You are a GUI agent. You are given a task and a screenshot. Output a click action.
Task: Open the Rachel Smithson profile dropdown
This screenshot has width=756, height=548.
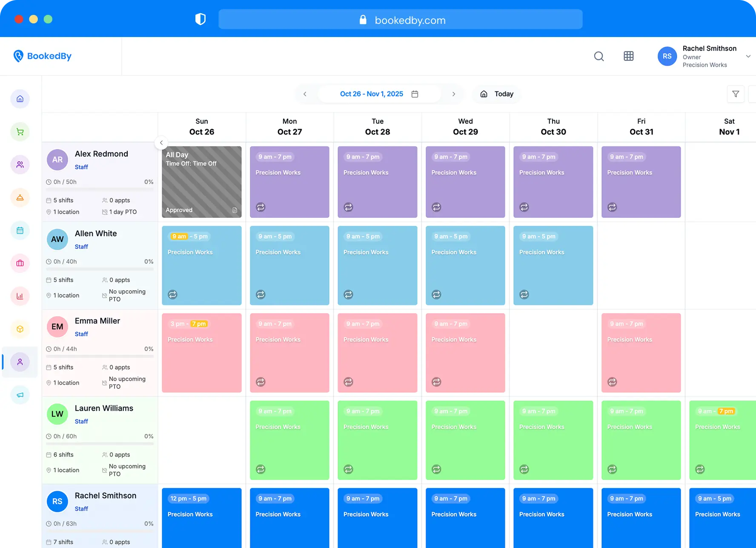[749, 56]
